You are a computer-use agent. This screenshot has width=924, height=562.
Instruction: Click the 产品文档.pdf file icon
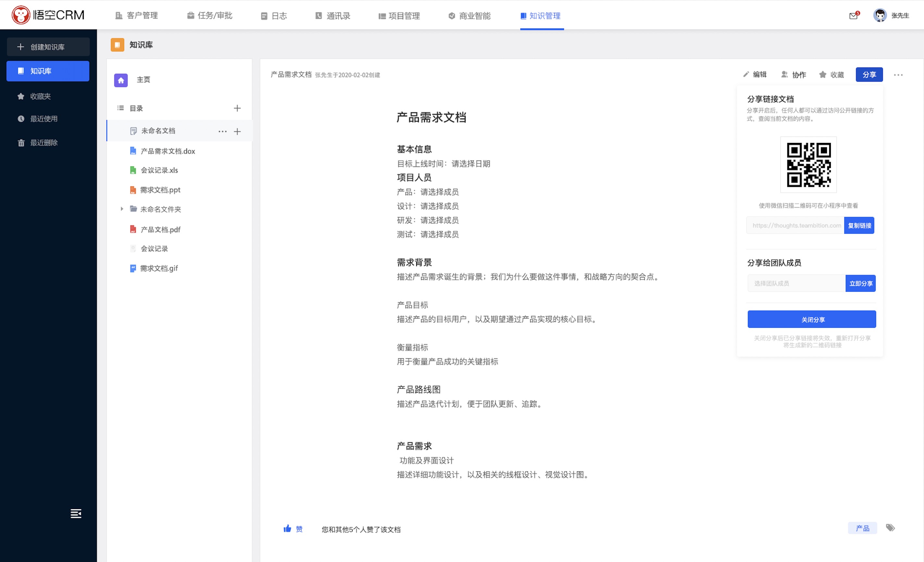click(133, 229)
